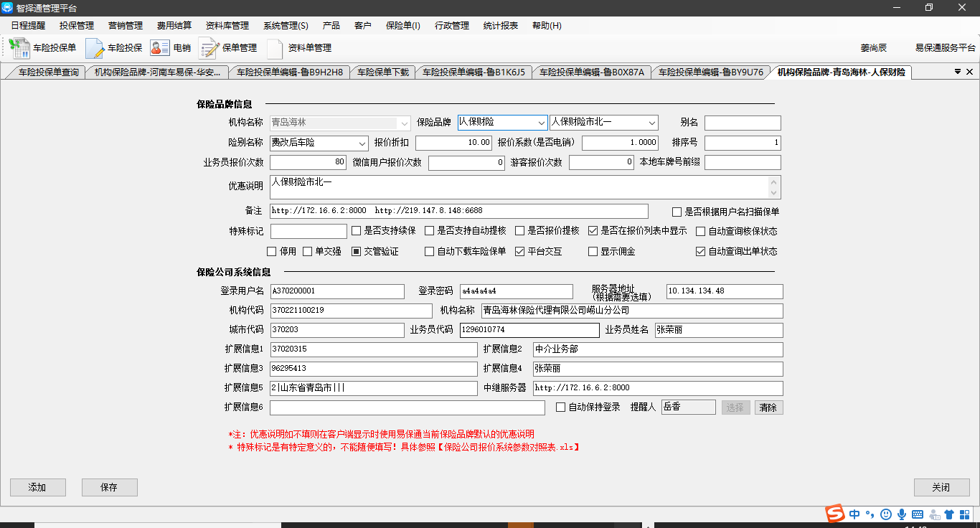Click the 添加 button
This screenshot has width=980, height=528.
tap(37, 487)
